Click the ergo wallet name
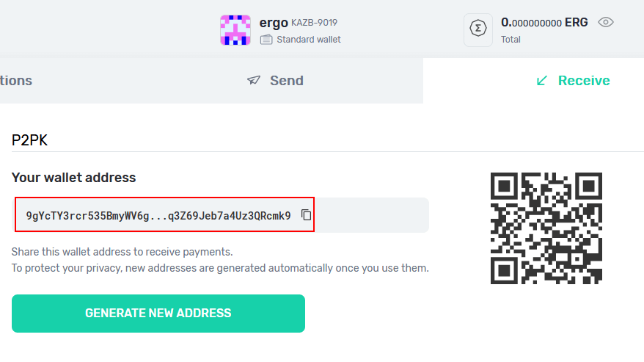 (x=274, y=23)
